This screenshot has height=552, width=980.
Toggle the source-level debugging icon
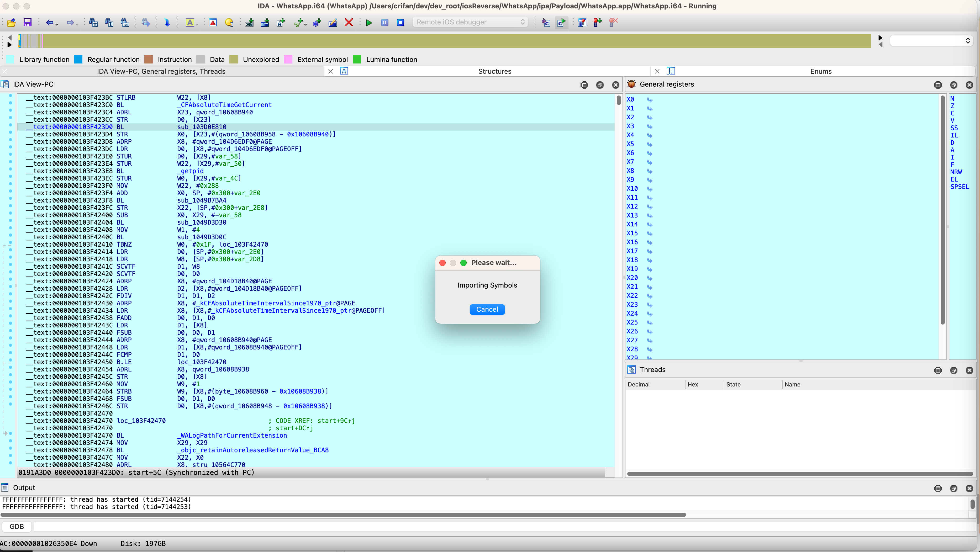click(x=561, y=22)
